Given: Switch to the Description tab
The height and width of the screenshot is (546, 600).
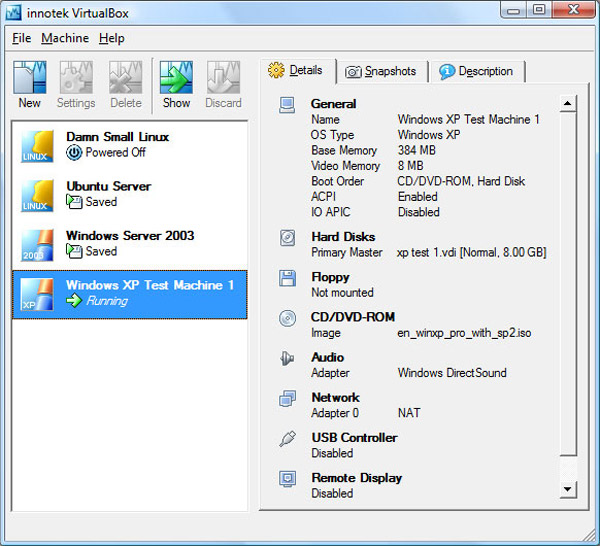Looking at the screenshot, I should [x=477, y=72].
